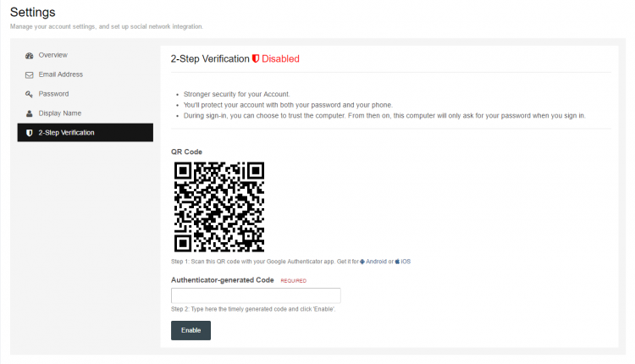Screen dimensions: 635x364
Task: Click the Apple icon next to iOS link
Action: (x=397, y=262)
